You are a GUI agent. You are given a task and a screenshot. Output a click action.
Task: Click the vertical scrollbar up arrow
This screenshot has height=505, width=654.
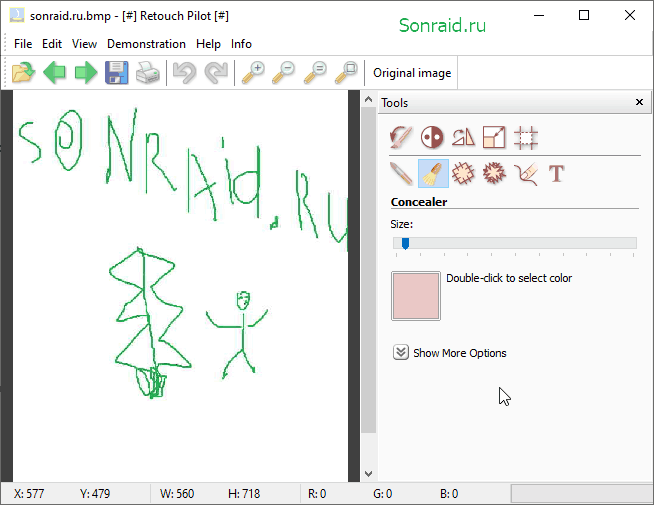click(x=368, y=99)
